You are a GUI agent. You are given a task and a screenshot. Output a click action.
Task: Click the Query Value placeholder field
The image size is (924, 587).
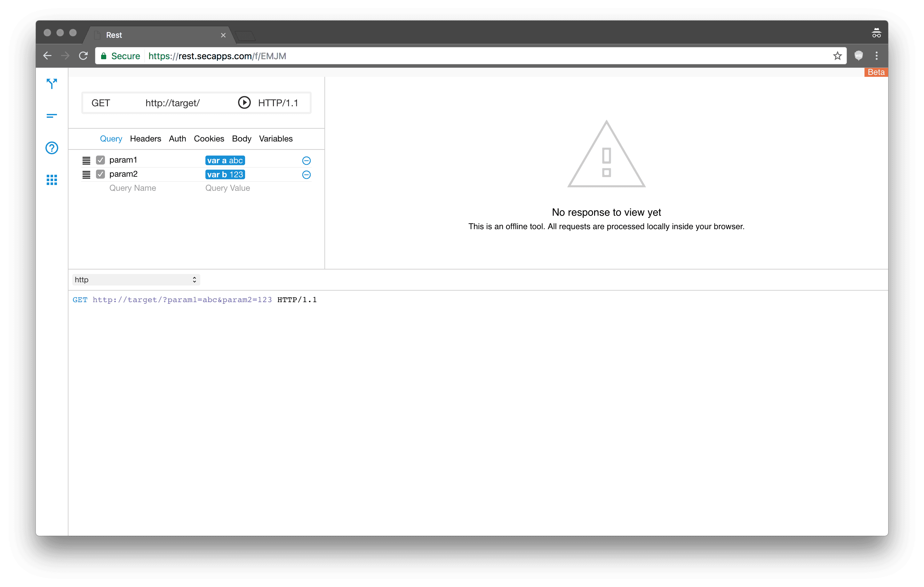(227, 188)
